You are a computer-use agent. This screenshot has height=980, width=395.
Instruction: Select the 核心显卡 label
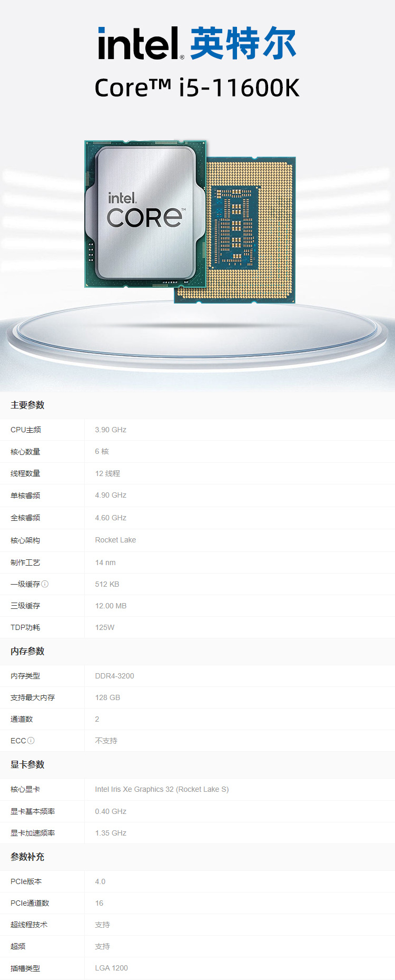click(x=25, y=789)
